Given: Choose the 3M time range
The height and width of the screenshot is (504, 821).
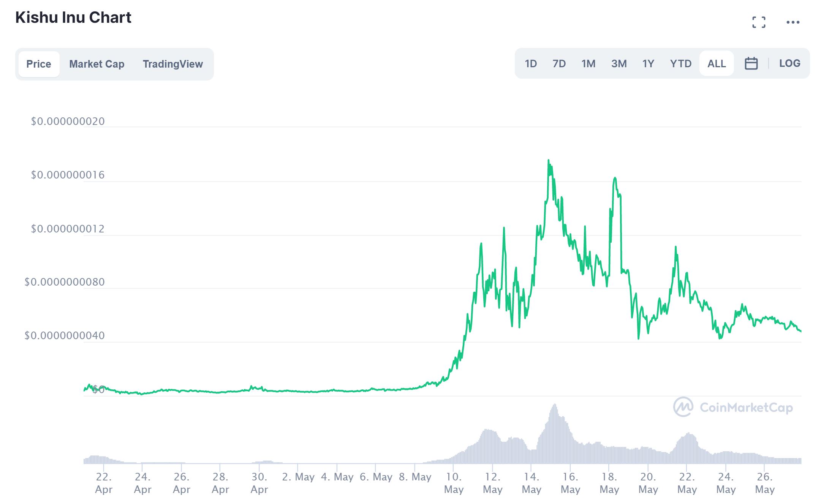Looking at the screenshot, I should (x=619, y=63).
